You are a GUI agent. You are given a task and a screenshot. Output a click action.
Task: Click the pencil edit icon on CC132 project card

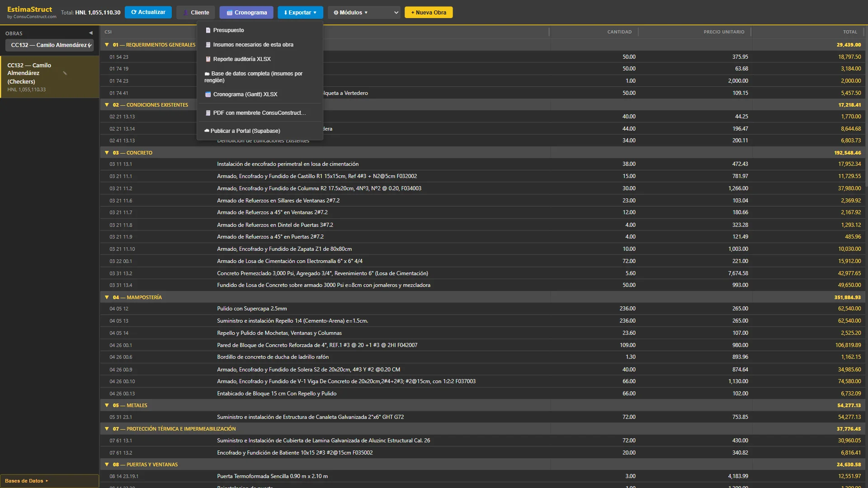tap(65, 73)
